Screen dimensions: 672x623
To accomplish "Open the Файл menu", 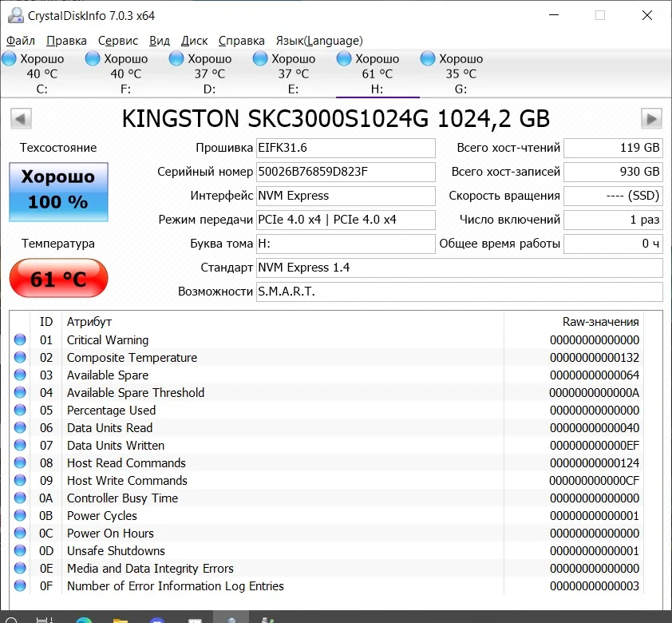I will (x=20, y=41).
